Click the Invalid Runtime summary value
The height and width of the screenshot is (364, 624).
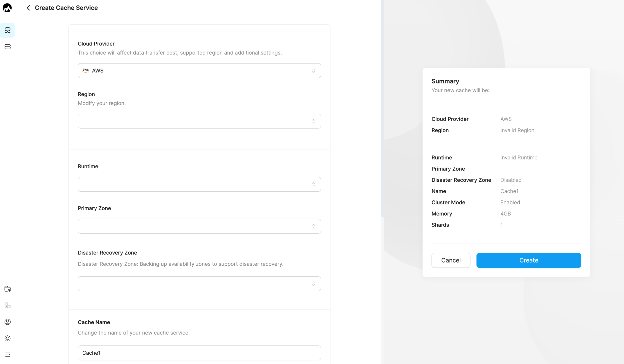click(x=519, y=158)
